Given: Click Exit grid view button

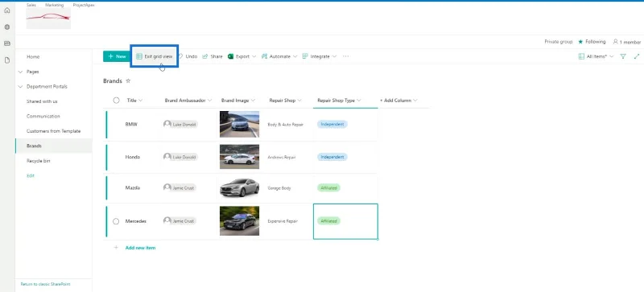Looking at the screenshot, I should 155,56.
